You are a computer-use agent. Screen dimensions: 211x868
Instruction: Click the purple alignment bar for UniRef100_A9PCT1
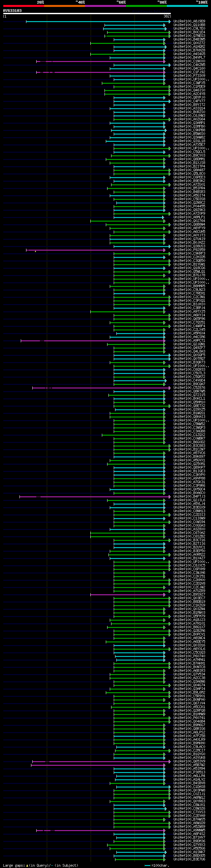click(93, 341)
